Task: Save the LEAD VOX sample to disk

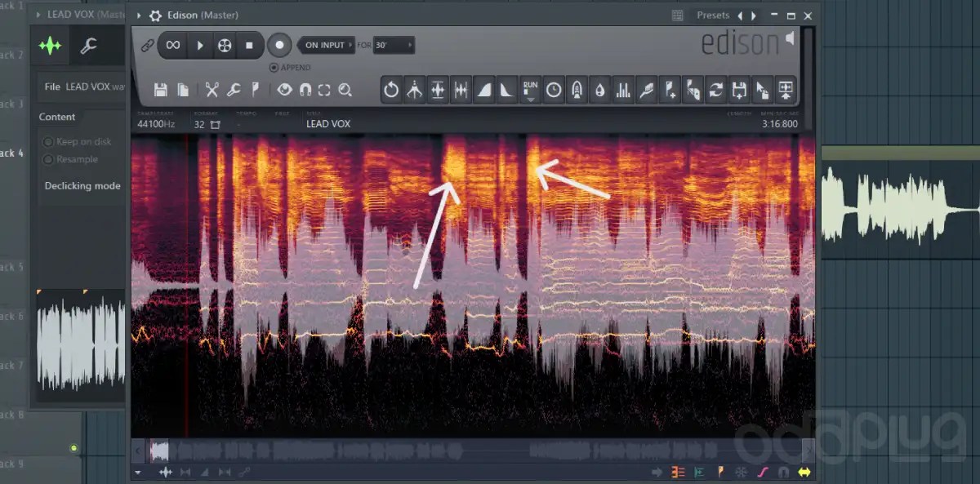Action: pos(161,89)
